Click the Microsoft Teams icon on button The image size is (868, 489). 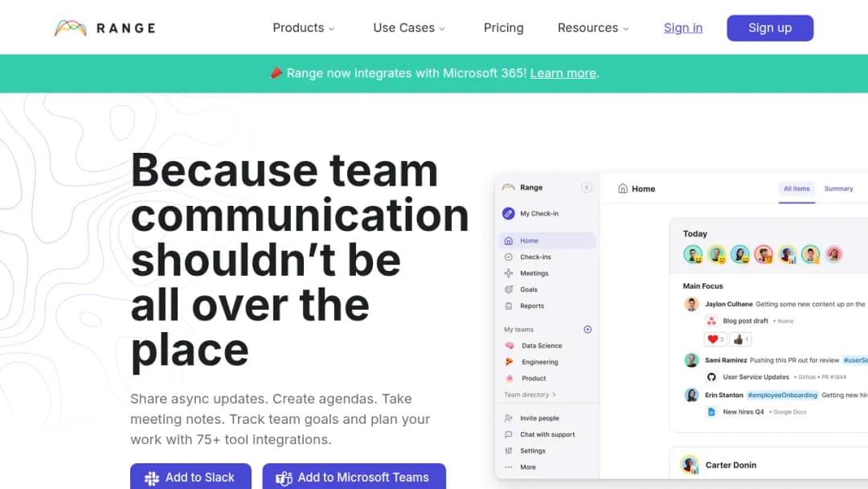[284, 478]
